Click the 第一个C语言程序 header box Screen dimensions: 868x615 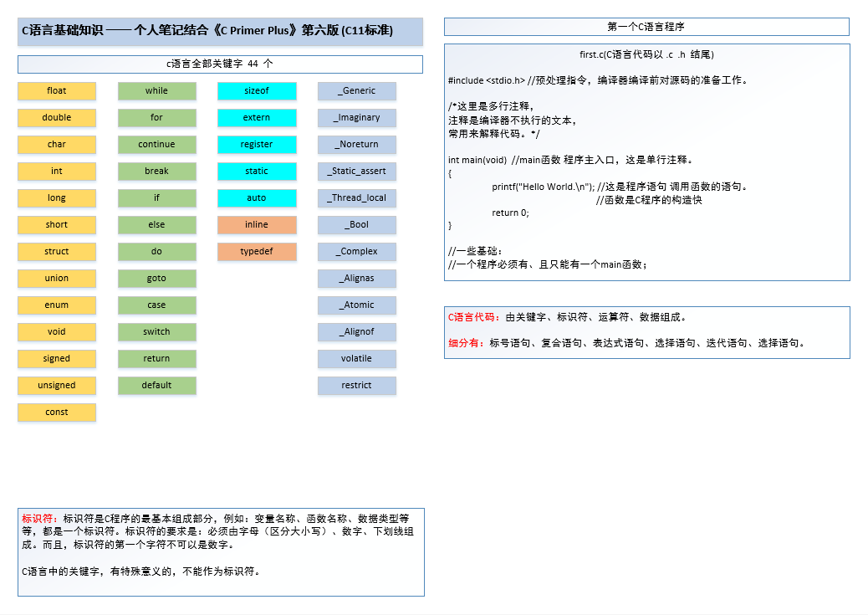click(x=646, y=27)
